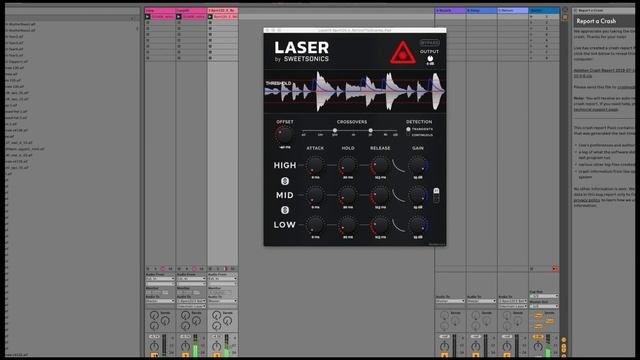This screenshot has width=640, height=360.
Task: Click the LOW band Attack knob
Action: tap(315, 225)
